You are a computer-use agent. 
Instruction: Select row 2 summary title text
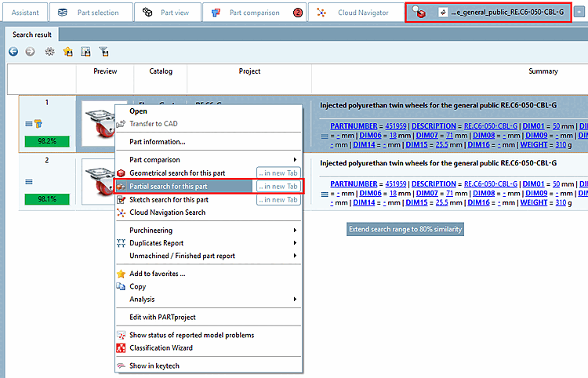click(438, 163)
